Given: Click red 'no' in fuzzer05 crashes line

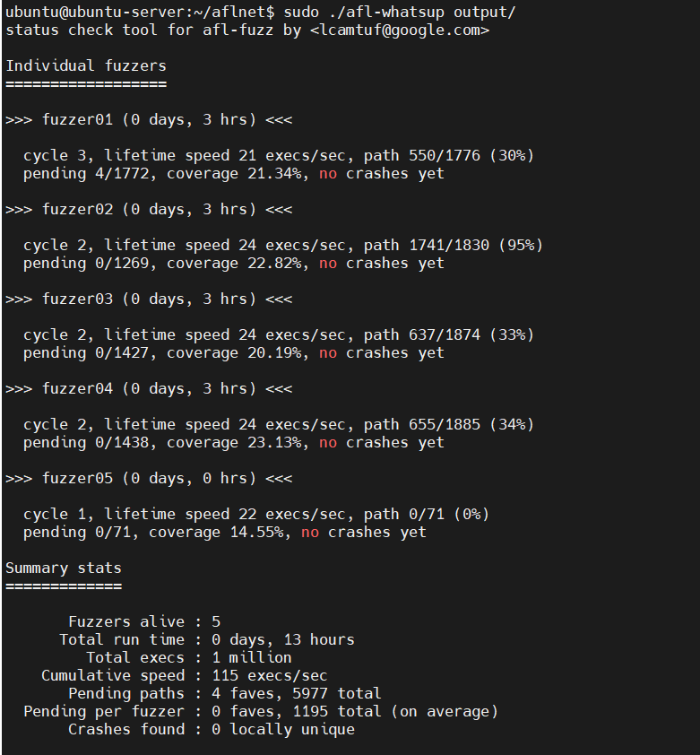Looking at the screenshot, I should tap(310, 533).
